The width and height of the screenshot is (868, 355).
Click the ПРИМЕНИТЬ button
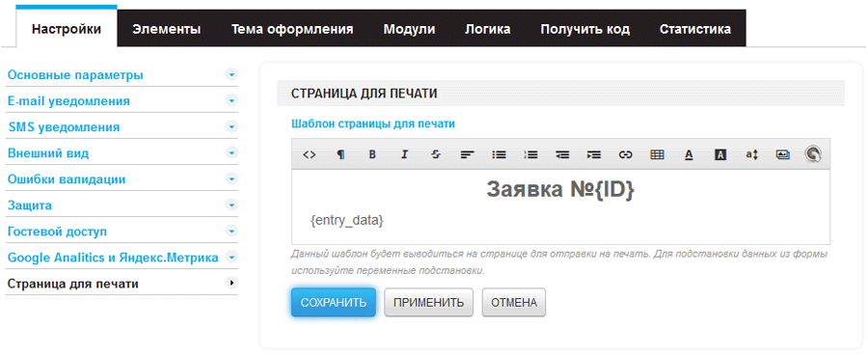(x=428, y=302)
